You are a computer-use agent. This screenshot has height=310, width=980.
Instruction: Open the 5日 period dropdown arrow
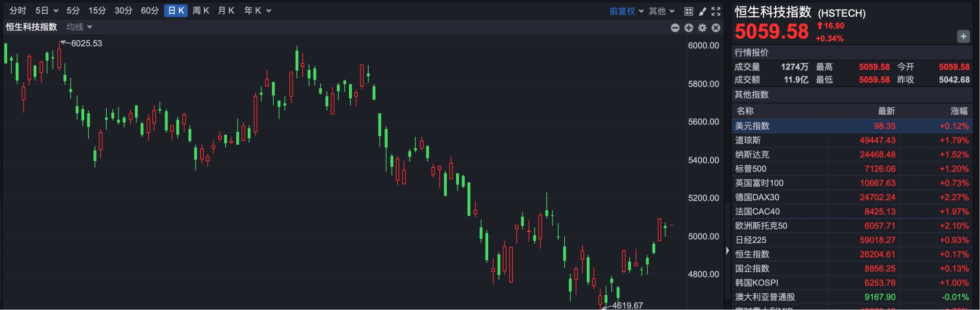[56, 11]
